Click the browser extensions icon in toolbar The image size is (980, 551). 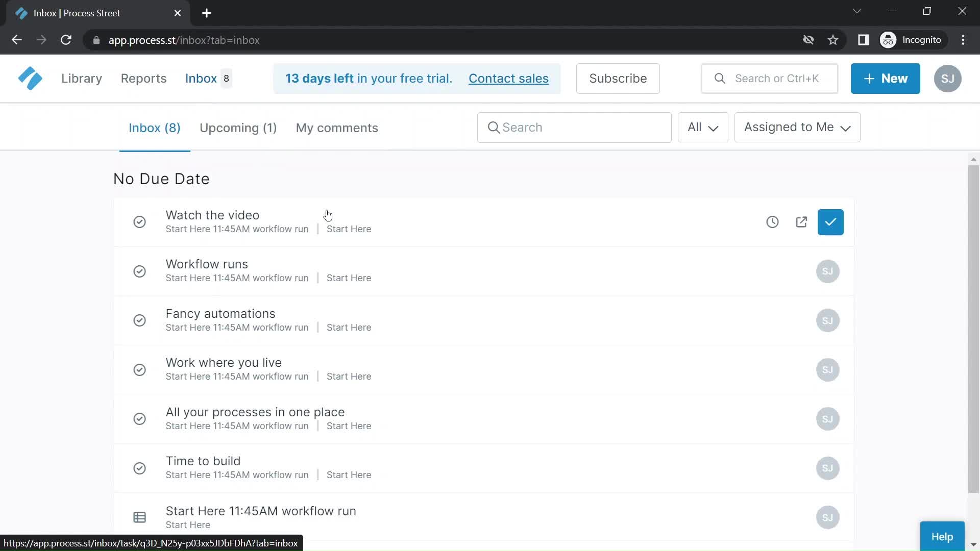pos(864,40)
